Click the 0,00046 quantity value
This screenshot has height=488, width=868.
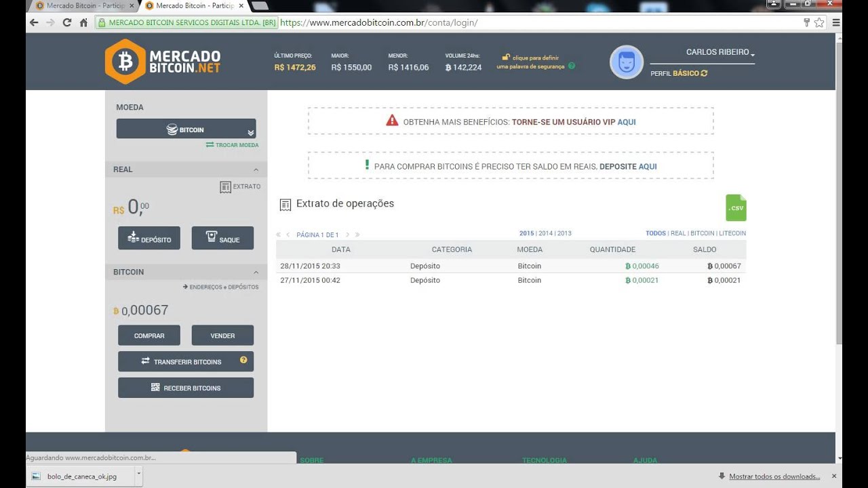(x=642, y=266)
